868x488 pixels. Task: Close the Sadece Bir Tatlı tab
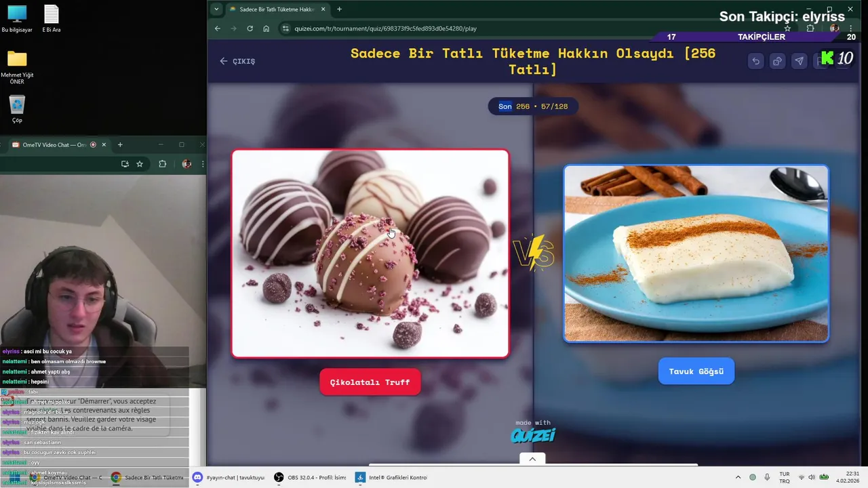pos(323,9)
